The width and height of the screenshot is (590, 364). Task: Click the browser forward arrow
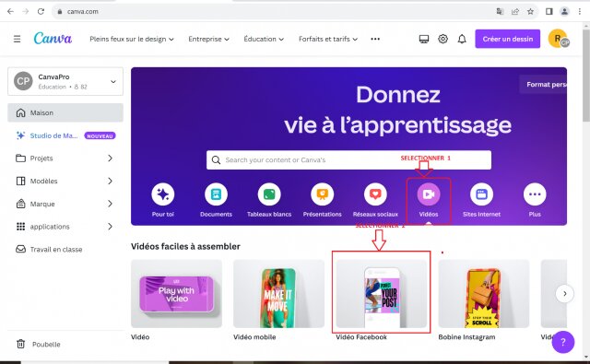click(x=26, y=11)
